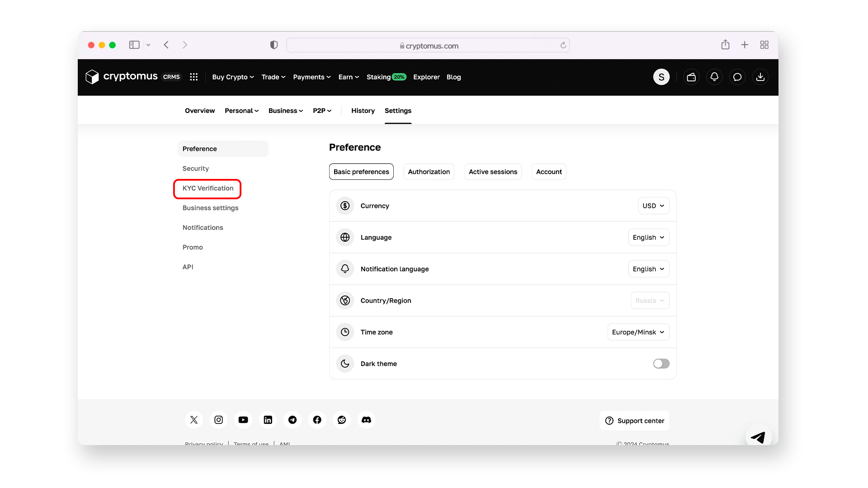Enable the Dark theme toggle
Screen dimensions: 868x488
tap(660, 363)
